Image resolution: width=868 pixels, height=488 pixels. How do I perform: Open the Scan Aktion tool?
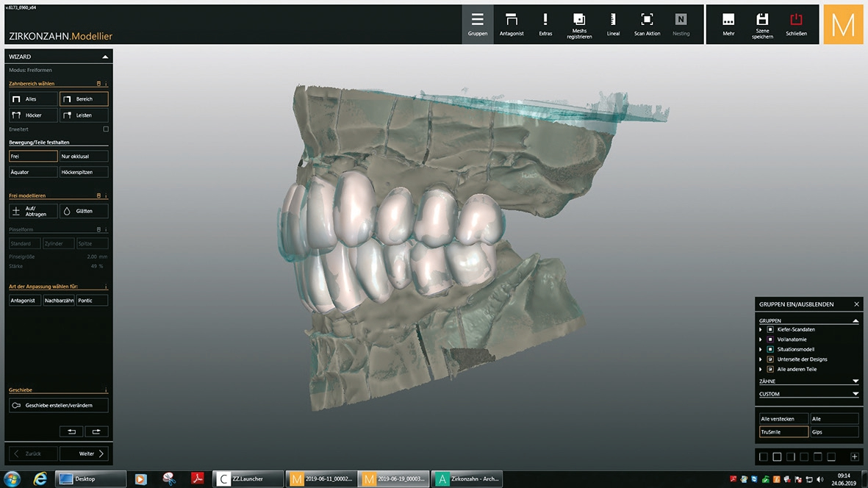(647, 24)
